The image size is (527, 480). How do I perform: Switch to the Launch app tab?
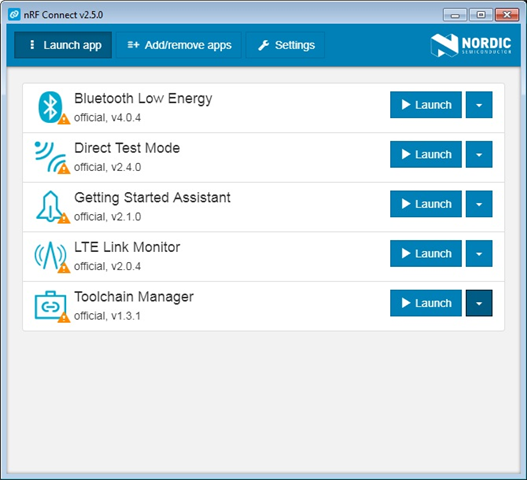pos(63,45)
